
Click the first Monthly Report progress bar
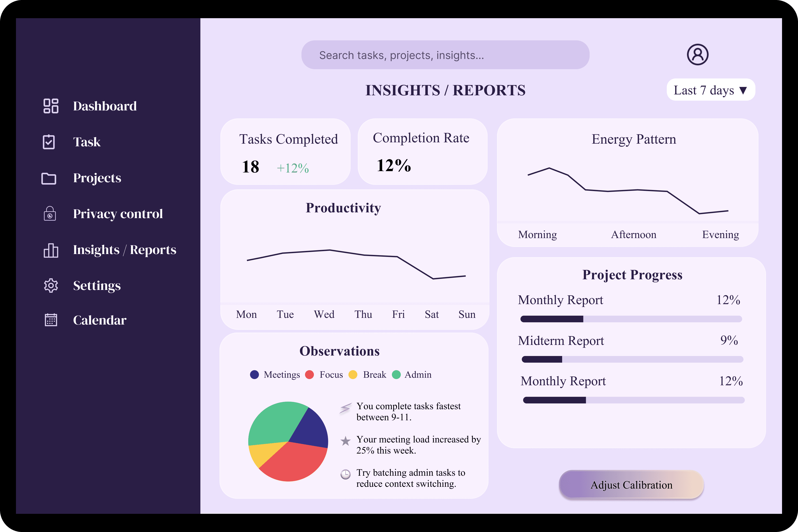(x=631, y=319)
